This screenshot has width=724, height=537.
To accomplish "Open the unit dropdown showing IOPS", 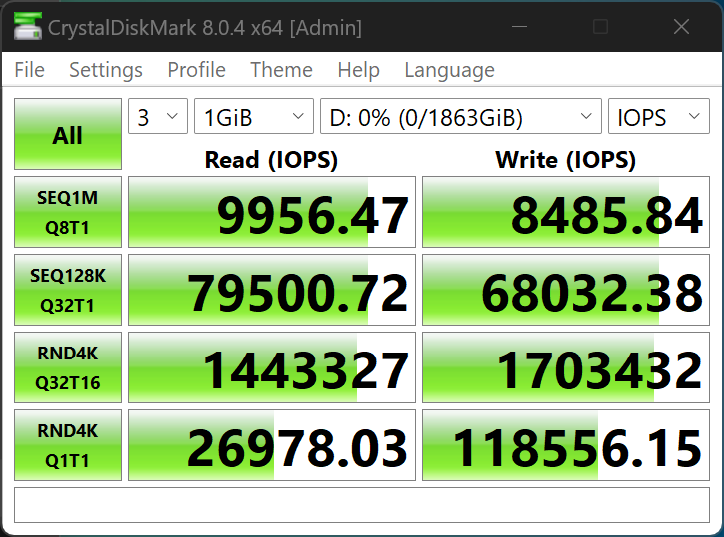I will (x=659, y=116).
